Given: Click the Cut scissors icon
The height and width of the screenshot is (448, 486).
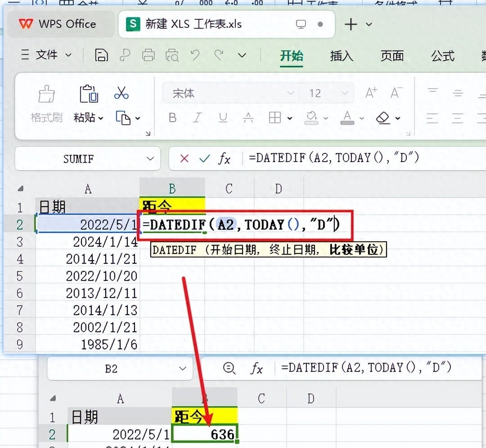Looking at the screenshot, I should coord(121,93).
